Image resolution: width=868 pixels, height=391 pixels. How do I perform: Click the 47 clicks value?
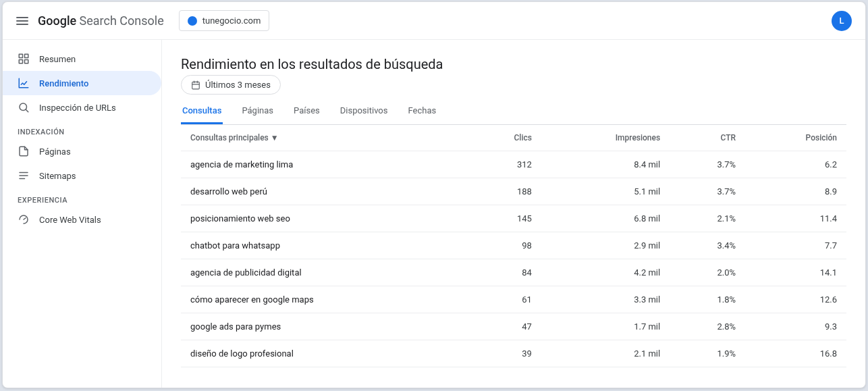[x=526, y=327]
